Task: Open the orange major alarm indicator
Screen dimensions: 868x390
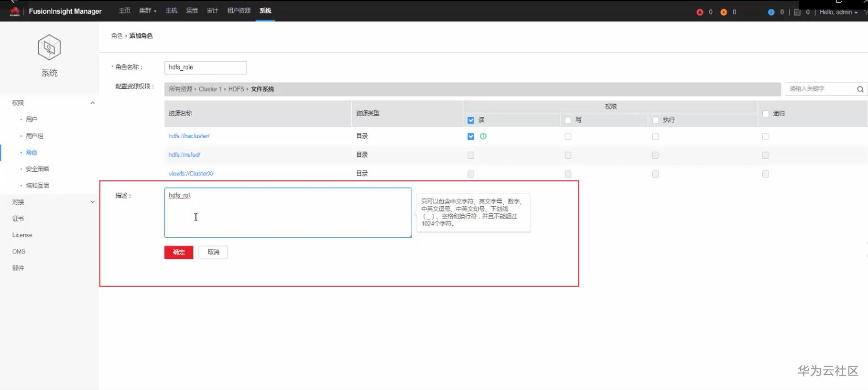Action: click(724, 12)
